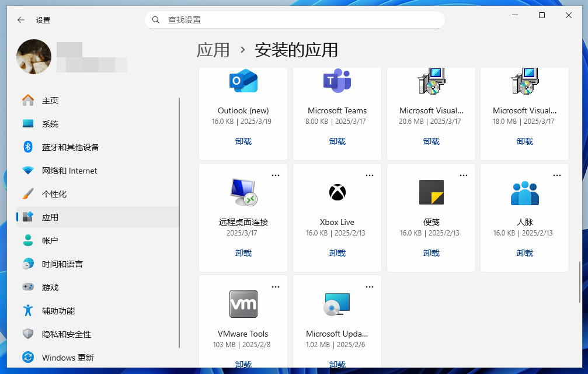Open 网络和 Internet in sidebar

coord(98,171)
